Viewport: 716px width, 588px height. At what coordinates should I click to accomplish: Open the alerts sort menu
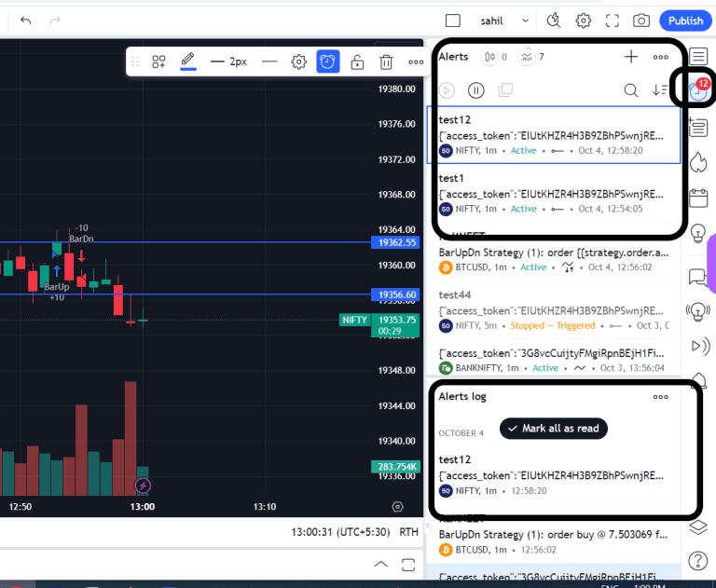(x=660, y=90)
